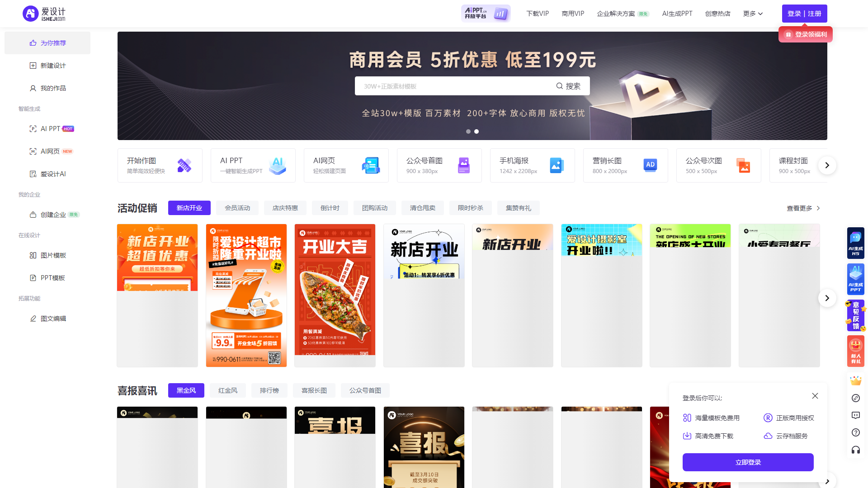The image size is (868, 488).
Task: Open the headset customer service icon
Action: click(855, 450)
